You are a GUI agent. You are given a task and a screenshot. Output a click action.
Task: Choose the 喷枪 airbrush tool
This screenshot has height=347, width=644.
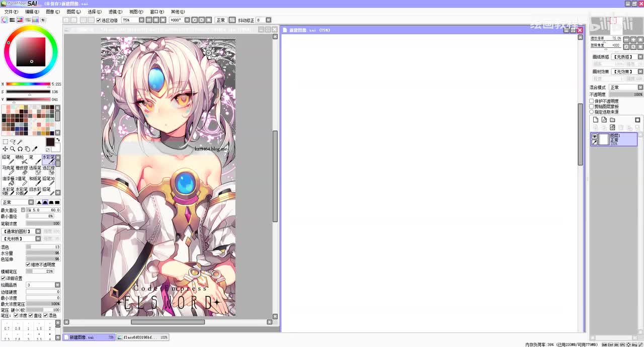coord(22,159)
